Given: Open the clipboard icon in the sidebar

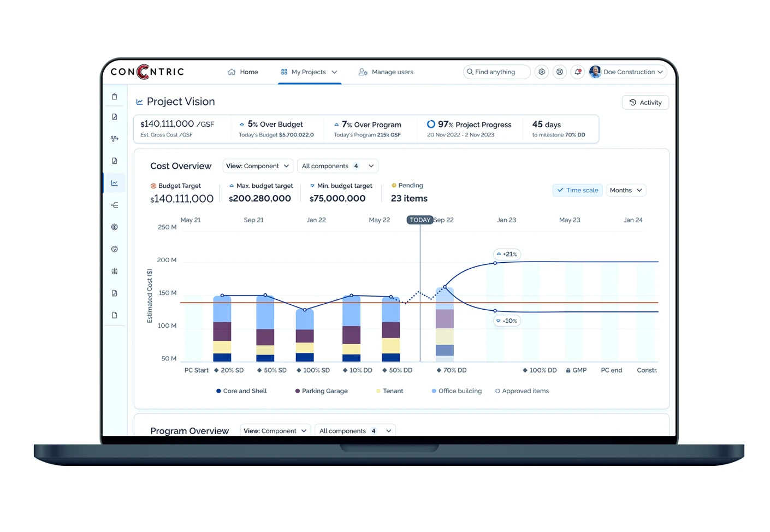Looking at the screenshot, I should pos(114,97).
